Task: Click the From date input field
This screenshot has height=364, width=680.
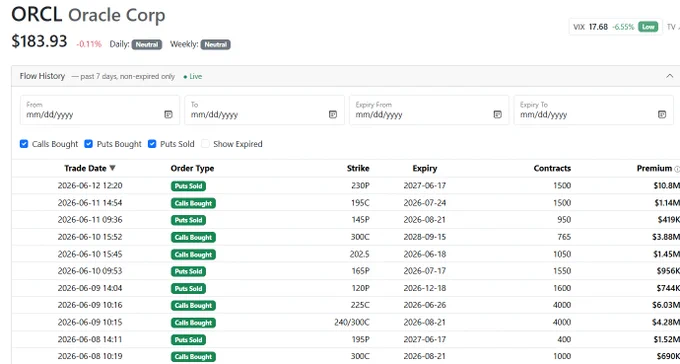Action: pos(100,110)
